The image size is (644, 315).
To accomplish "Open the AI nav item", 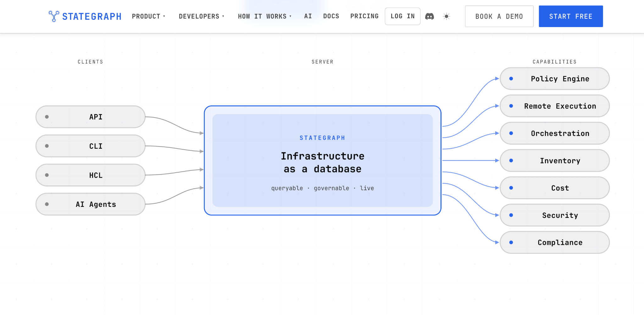I will point(308,16).
